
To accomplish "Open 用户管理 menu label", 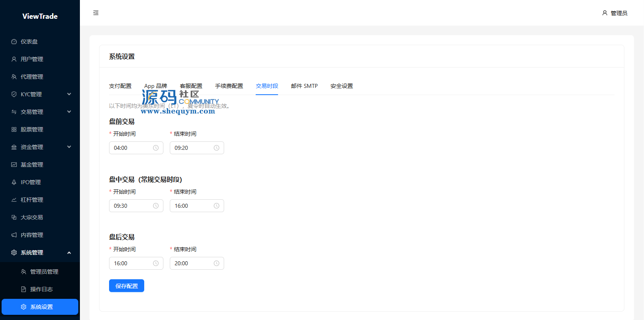I will pos(32,59).
